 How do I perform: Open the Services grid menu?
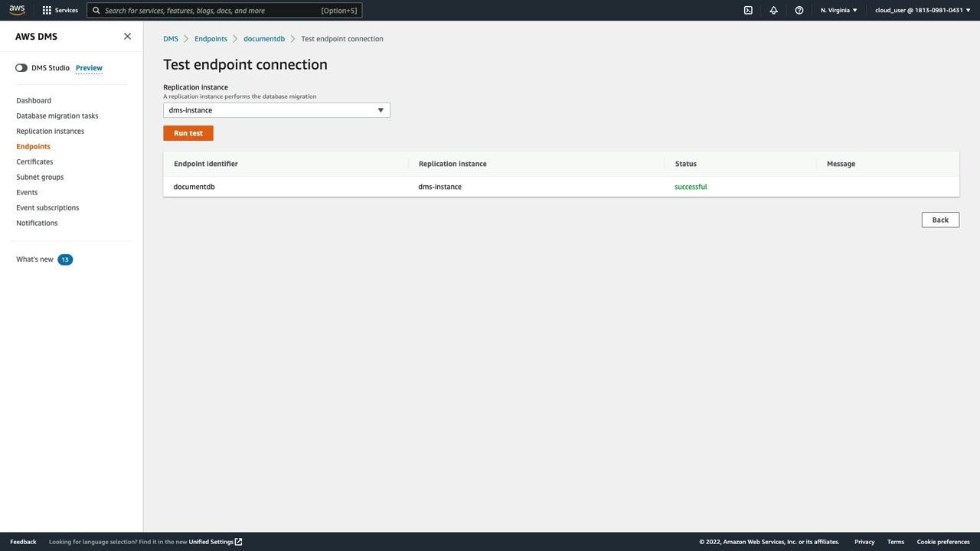click(x=60, y=10)
